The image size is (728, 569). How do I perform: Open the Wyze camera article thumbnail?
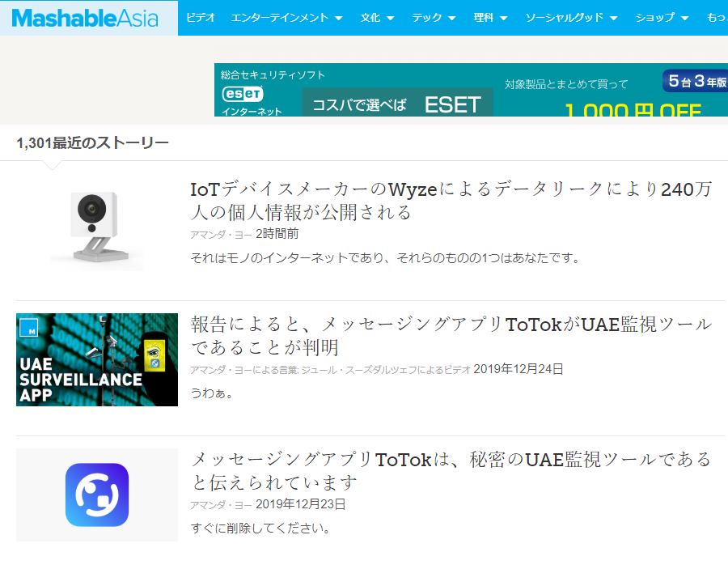[x=96, y=225]
